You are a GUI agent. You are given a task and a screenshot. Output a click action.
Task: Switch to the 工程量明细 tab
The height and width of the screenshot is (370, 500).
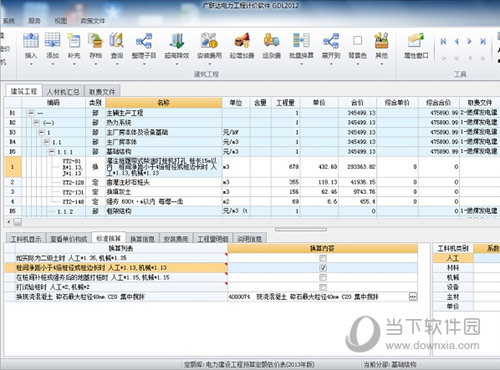[213, 239]
